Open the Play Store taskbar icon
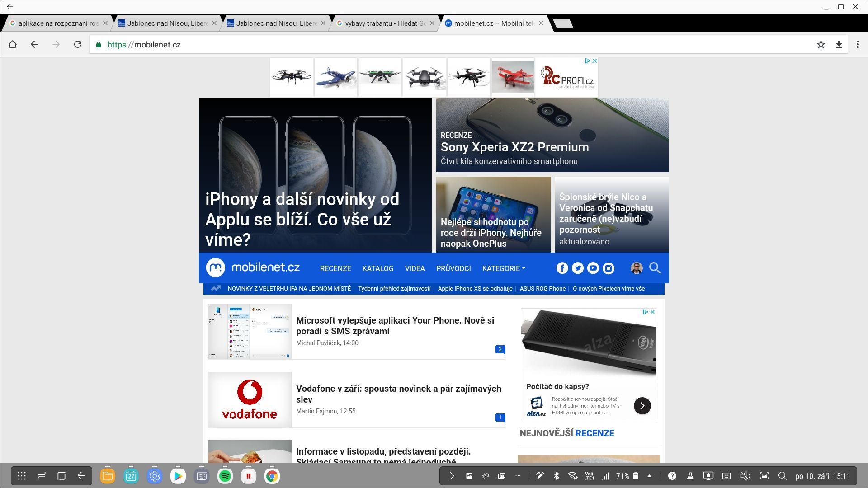 (178, 476)
